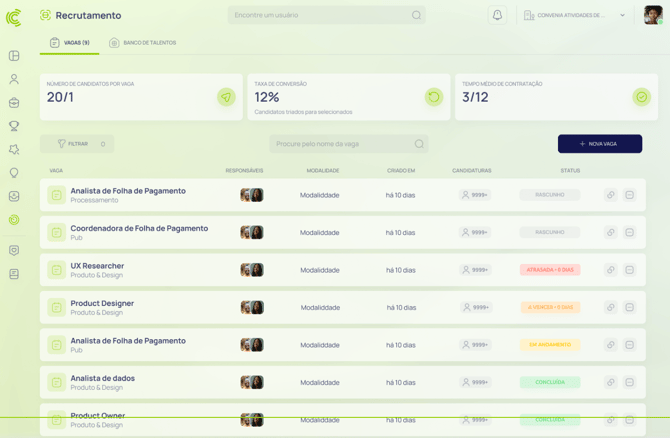Screen dimensions: 670x438
Task: Click the archive icon on the Product Designer row
Action: click(x=630, y=307)
